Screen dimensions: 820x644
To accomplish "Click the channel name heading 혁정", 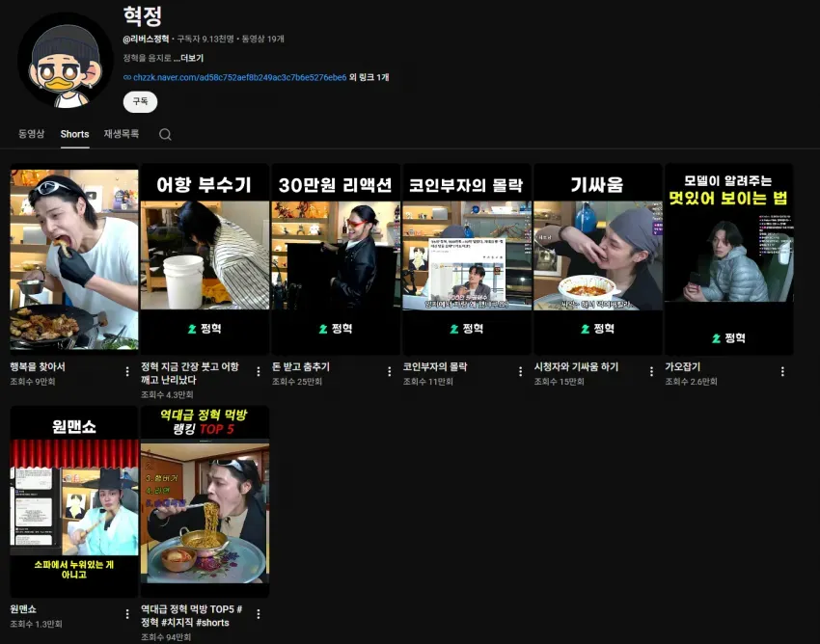I will click(143, 16).
